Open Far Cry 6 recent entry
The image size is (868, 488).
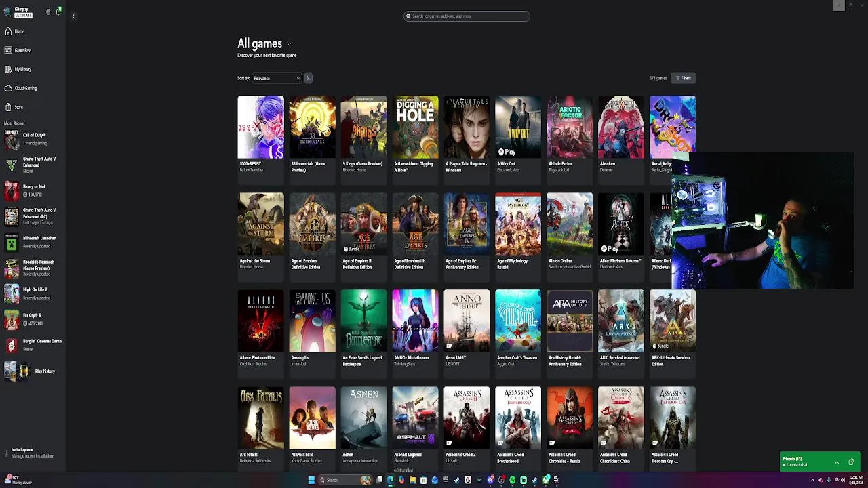coord(33,319)
